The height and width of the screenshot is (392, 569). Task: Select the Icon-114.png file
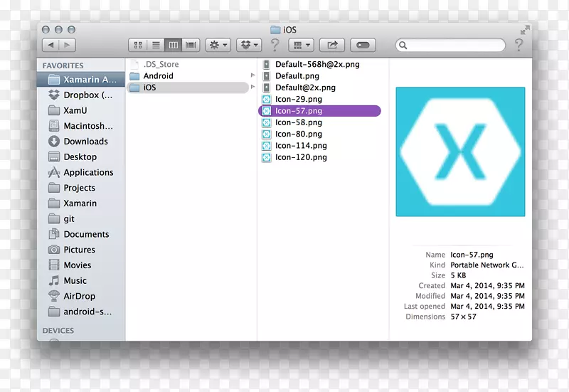319,146
